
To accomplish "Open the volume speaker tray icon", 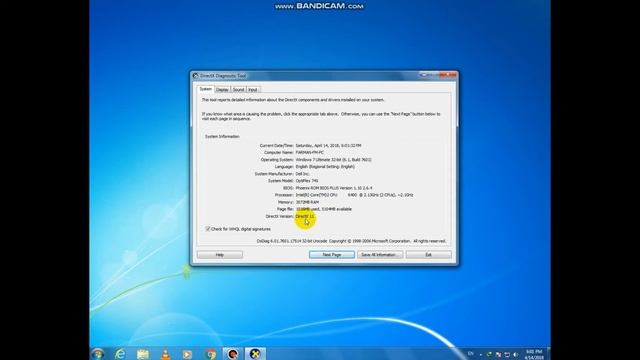I will point(515,354).
